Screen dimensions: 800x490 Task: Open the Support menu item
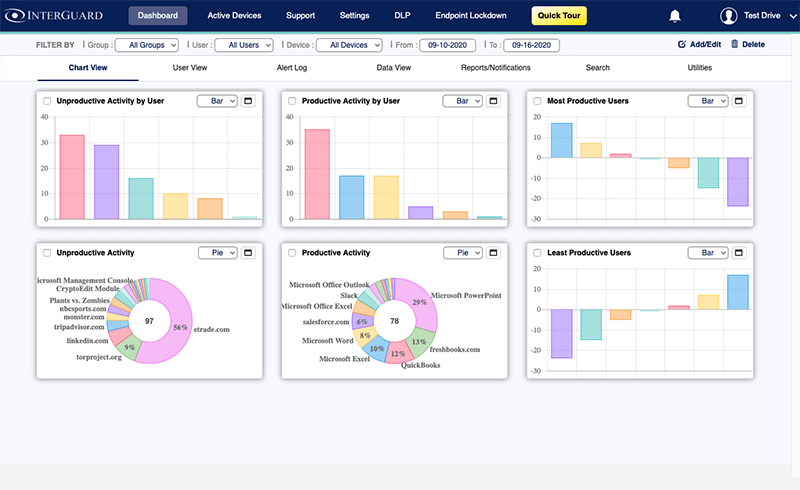[301, 16]
